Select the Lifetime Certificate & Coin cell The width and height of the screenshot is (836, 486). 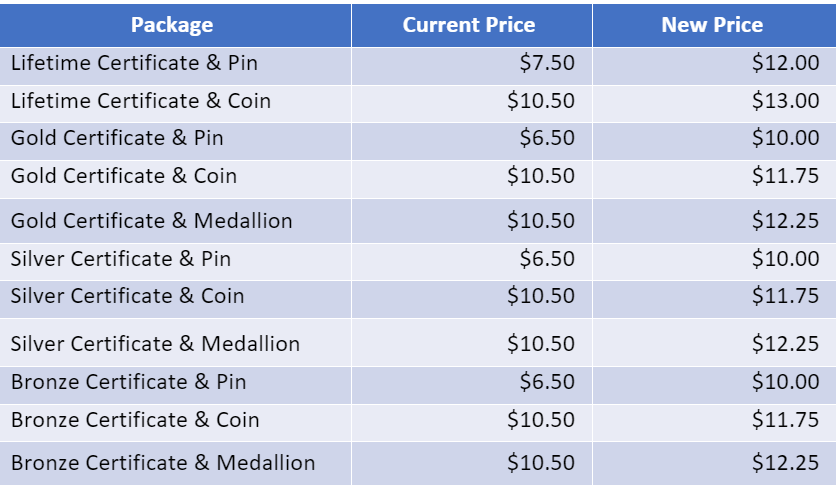pyautogui.click(x=141, y=101)
